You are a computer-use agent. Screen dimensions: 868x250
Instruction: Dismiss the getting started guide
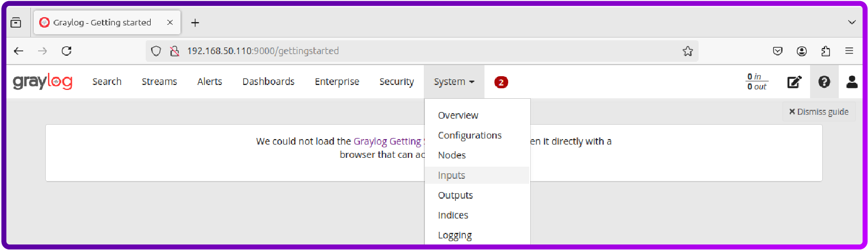(x=819, y=111)
